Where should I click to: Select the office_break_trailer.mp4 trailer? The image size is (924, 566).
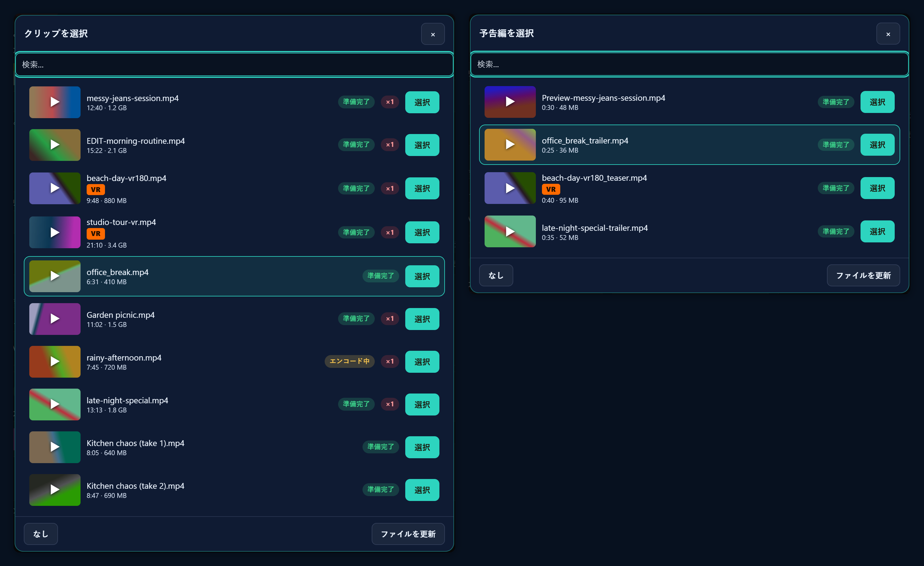point(877,144)
